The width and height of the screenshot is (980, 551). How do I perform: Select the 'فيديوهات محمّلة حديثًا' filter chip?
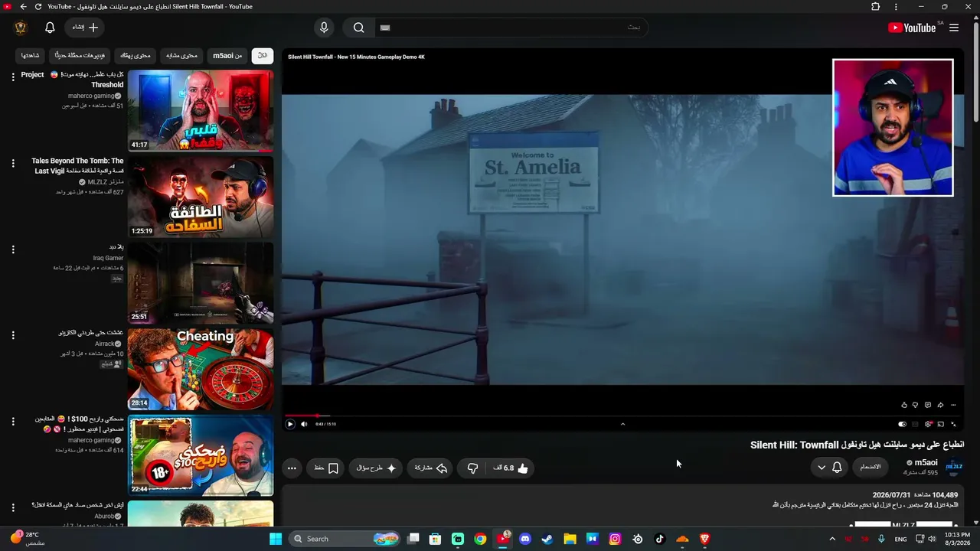[x=80, y=56]
